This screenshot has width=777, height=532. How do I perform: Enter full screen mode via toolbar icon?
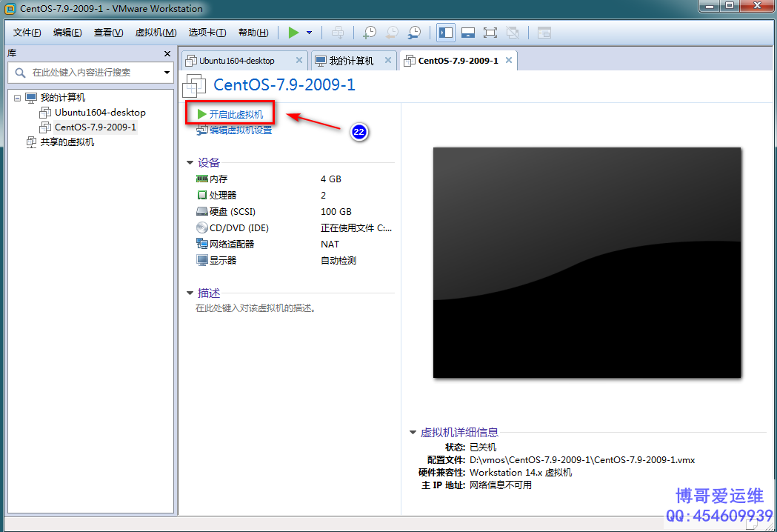[x=490, y=33]
